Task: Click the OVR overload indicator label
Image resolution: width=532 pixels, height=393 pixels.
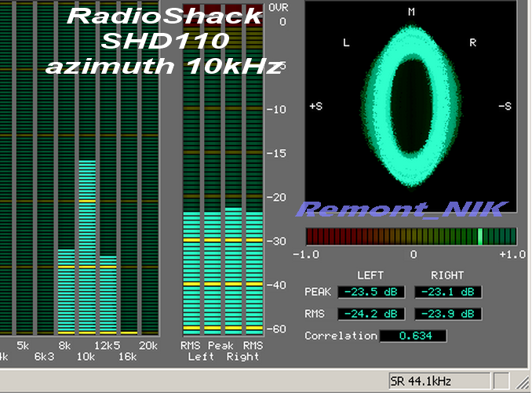Action: (x=279, y=7)
